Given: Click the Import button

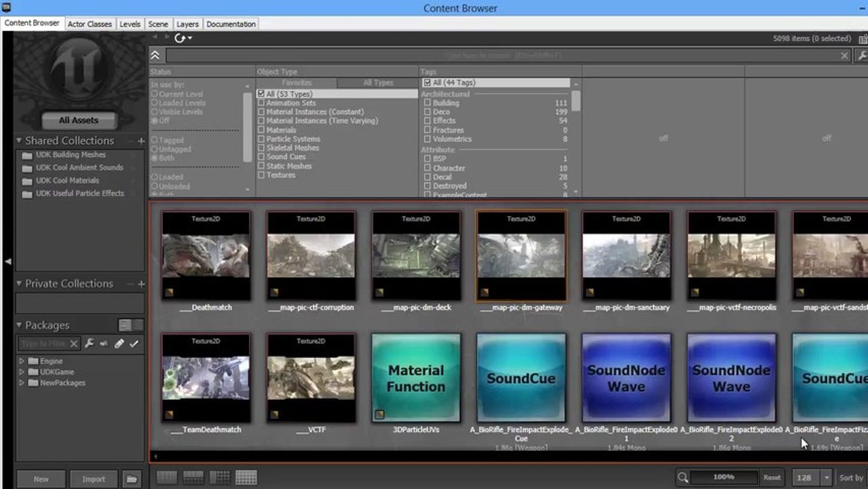Looking at the screenshot, I should click(x=94, y=479).
